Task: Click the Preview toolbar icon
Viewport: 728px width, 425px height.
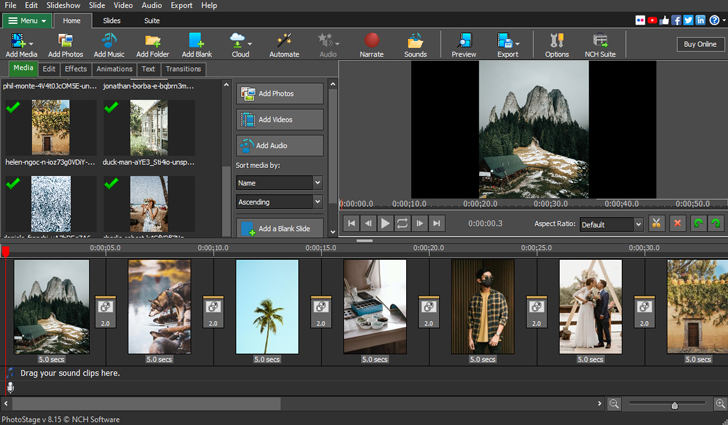Action: [x=464, y=41]
